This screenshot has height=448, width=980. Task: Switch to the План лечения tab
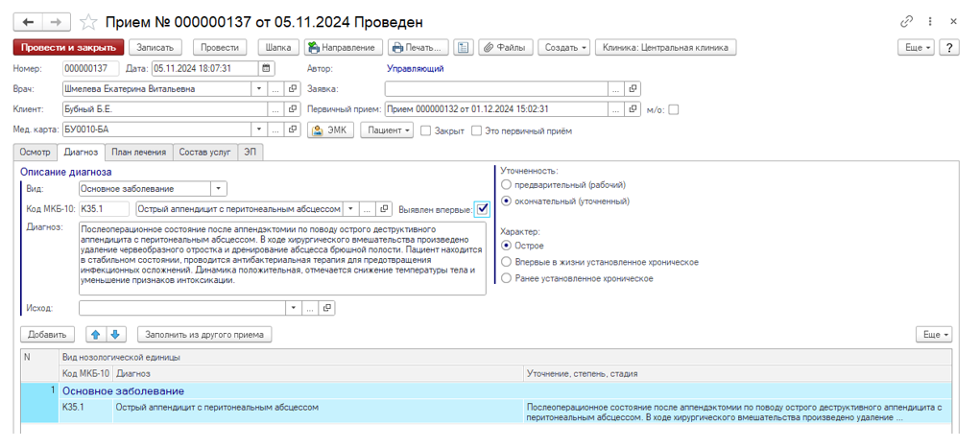[138, 152]
